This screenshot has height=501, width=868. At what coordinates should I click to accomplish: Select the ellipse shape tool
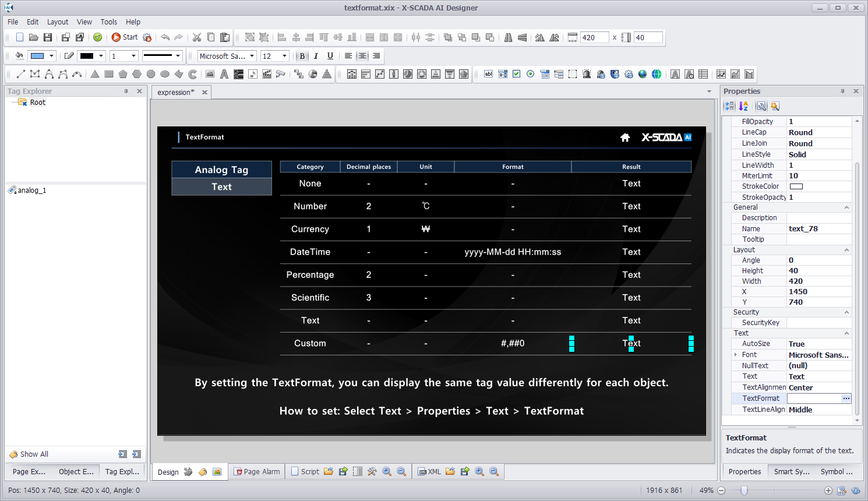click(165, 74)
